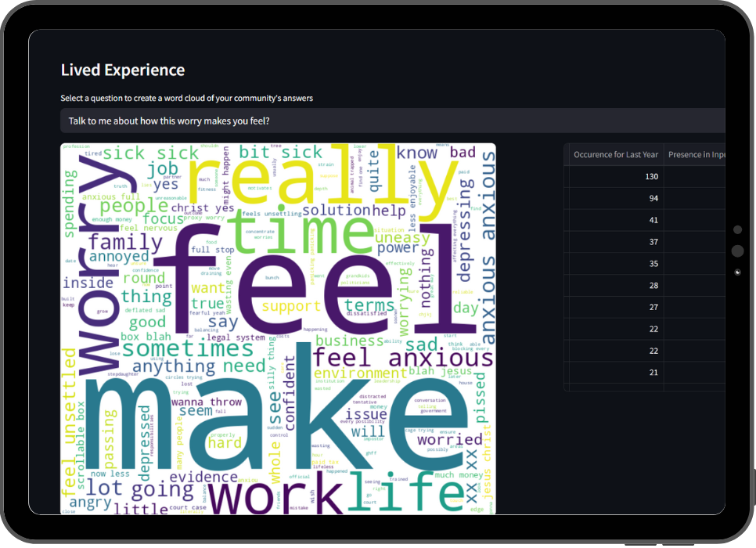Click the Presence in Input column header

coord(695,155)
